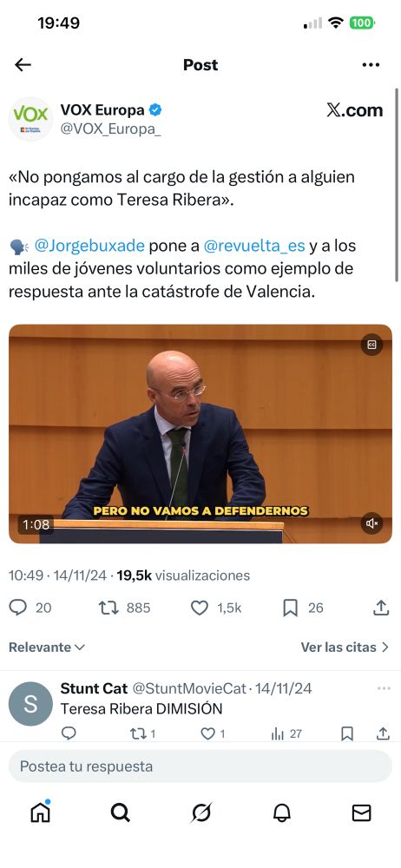Open the @Jorgebuxade mention link
This screenshot has width=401, height=868.
click(89, 246)
